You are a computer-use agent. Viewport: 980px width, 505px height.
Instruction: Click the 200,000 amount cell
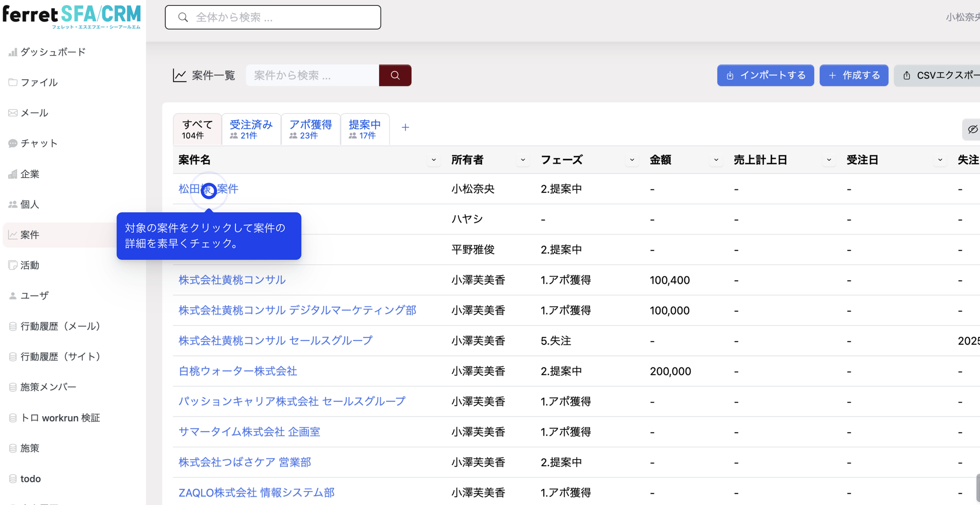click(670, 371)
